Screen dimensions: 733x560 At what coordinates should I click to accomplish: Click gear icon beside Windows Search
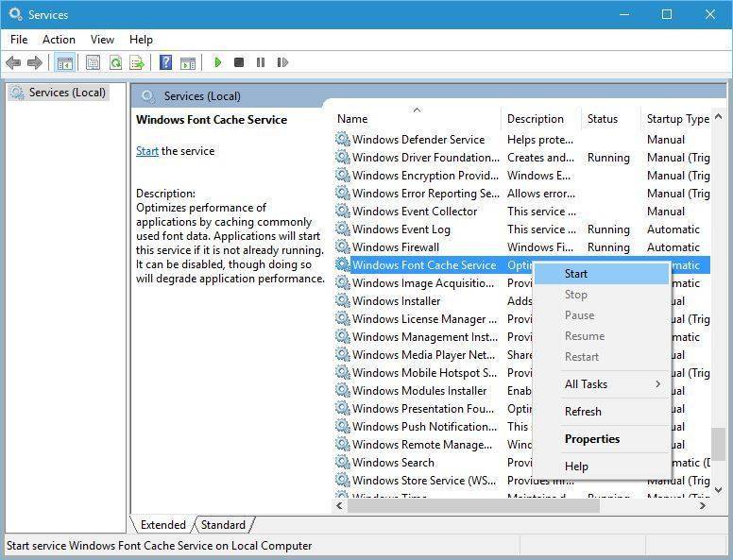click(x=343, y=462)
